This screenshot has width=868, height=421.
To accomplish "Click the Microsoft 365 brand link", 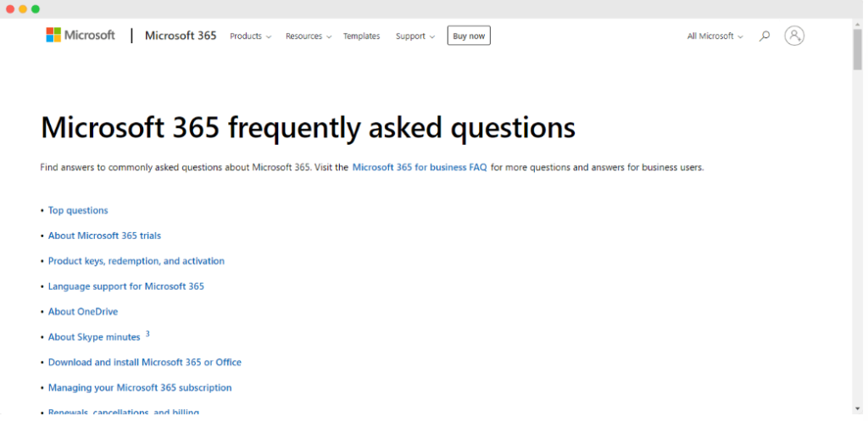I will point(181,36).
